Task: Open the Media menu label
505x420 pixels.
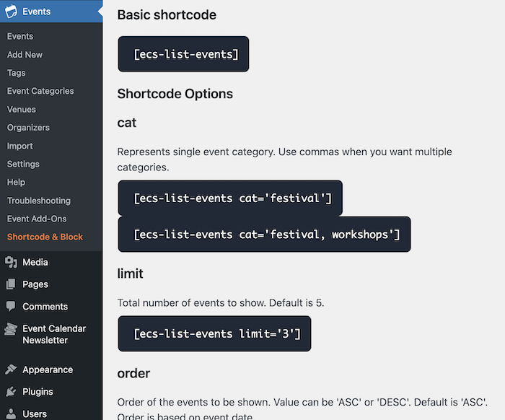Action: pos(35,262)
